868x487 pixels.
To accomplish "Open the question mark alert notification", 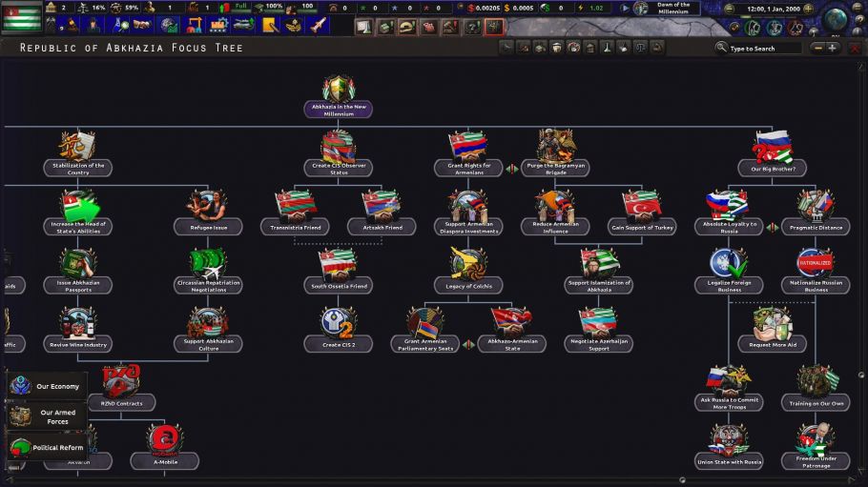I will (x=472, y=26).
